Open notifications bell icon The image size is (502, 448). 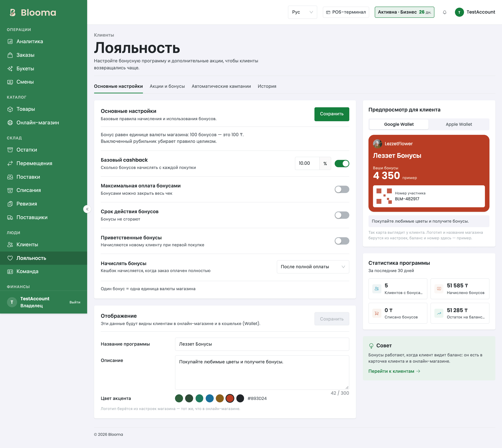tap(445, 12)
